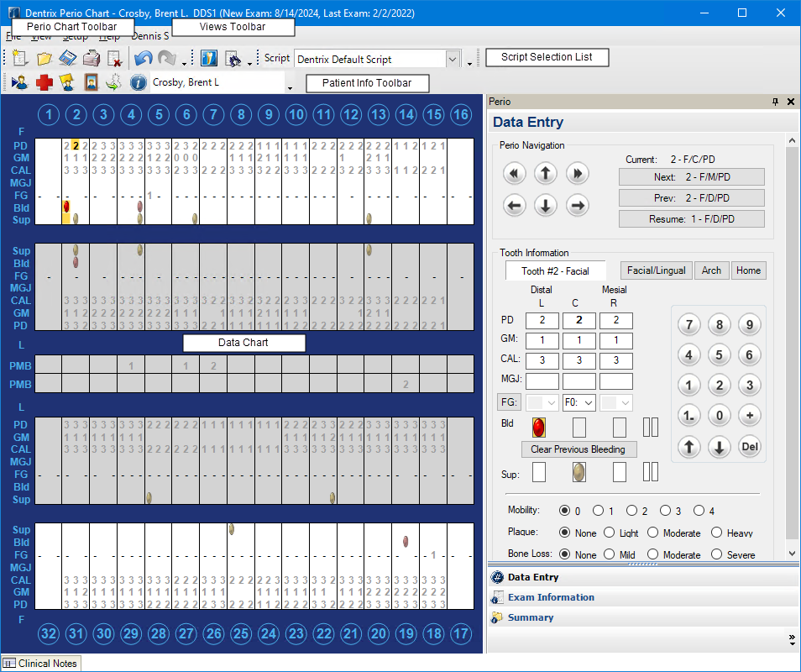
Task: Click the Undo arrow in toolbar
Action: pos(144,59)
